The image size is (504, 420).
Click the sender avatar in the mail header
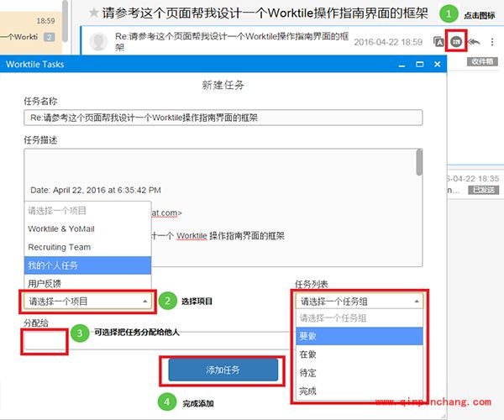pyautogui.click(x=98, y=41)
